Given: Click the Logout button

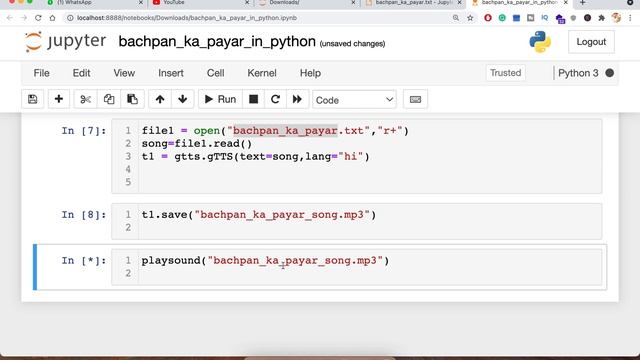Looking at the screenshot, I should (591, 42).
